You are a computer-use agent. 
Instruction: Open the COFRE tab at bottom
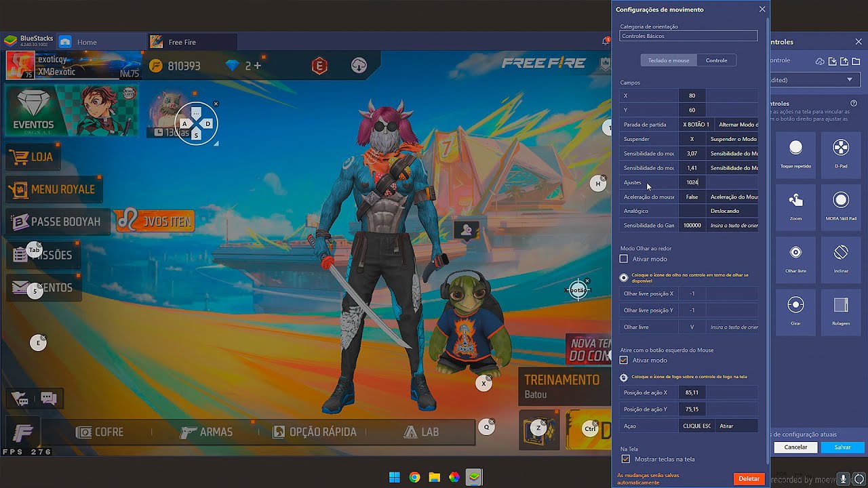100,432
